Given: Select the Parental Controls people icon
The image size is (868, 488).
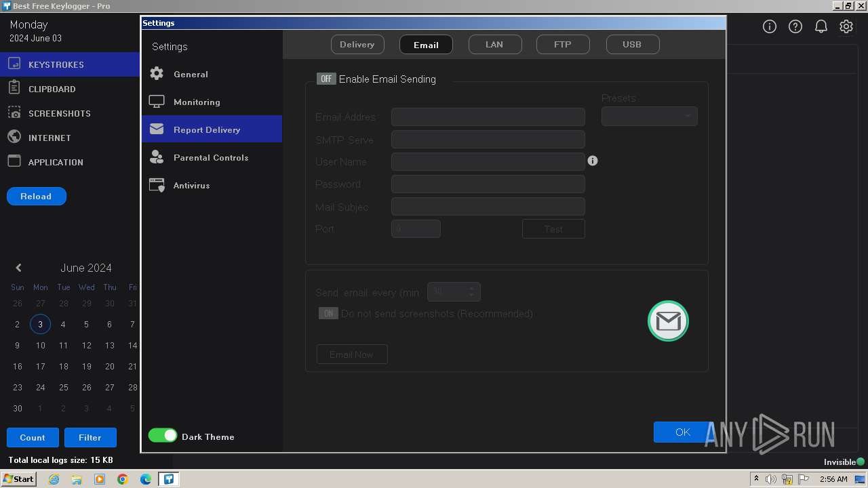Looking at the screenshot, I should [x=157, y=157].
